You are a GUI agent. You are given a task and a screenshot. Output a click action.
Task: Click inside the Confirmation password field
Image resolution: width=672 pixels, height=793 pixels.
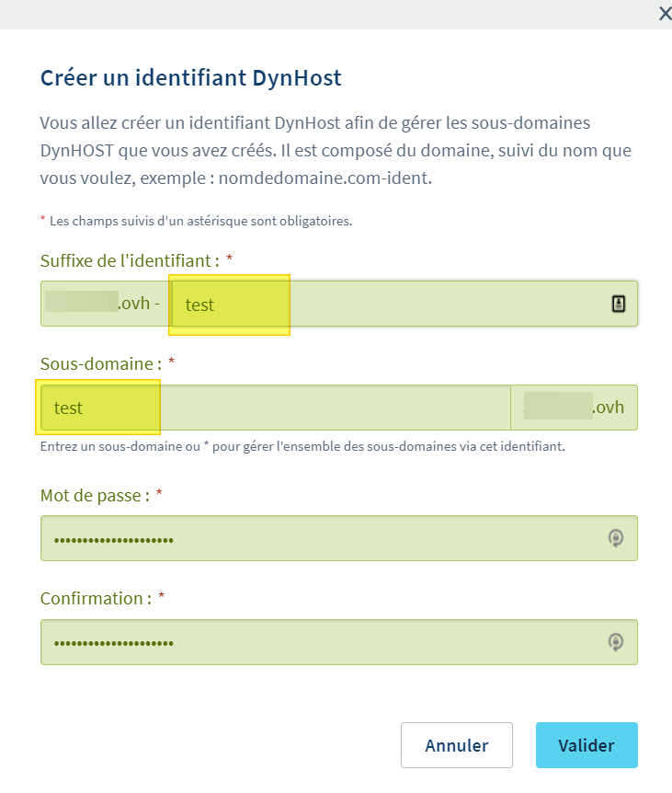(322, 641)
